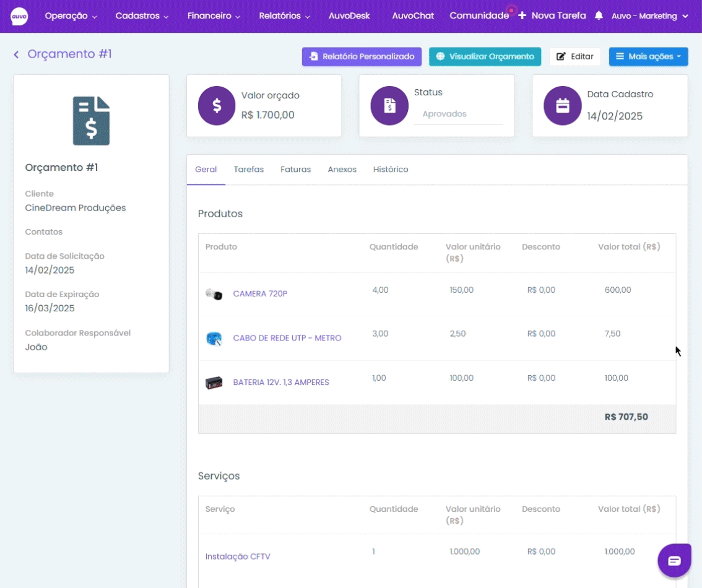The width and height of the screenshot is (702, 588).
Task: Open the CABO DE REDE UTP - METRO link
Action: tap(287, 338)
